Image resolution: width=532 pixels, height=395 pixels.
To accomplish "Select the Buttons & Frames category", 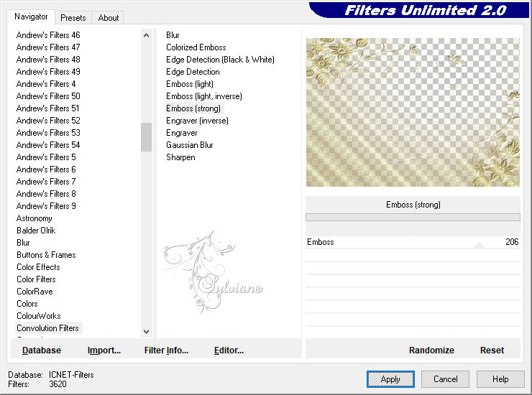I will point(46,255).
